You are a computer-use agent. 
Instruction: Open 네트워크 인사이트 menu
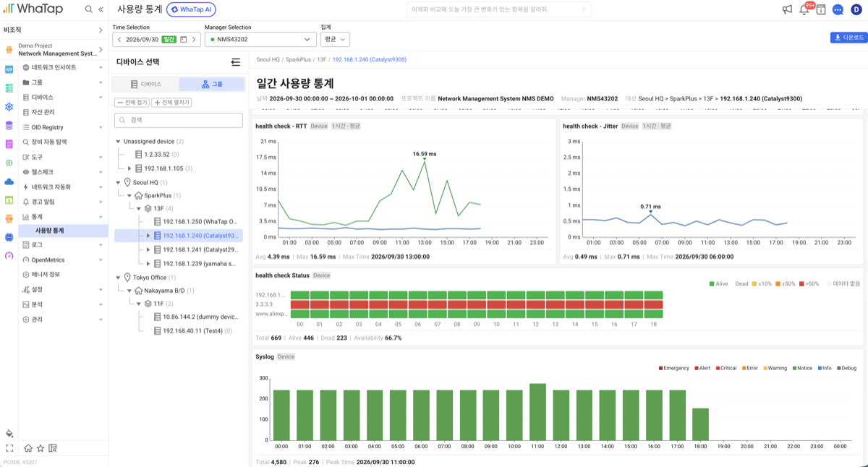[62, 67]
